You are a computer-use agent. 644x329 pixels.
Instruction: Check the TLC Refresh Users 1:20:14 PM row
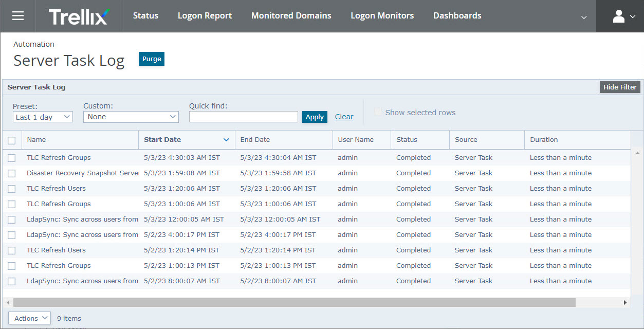tap(11, 250)
